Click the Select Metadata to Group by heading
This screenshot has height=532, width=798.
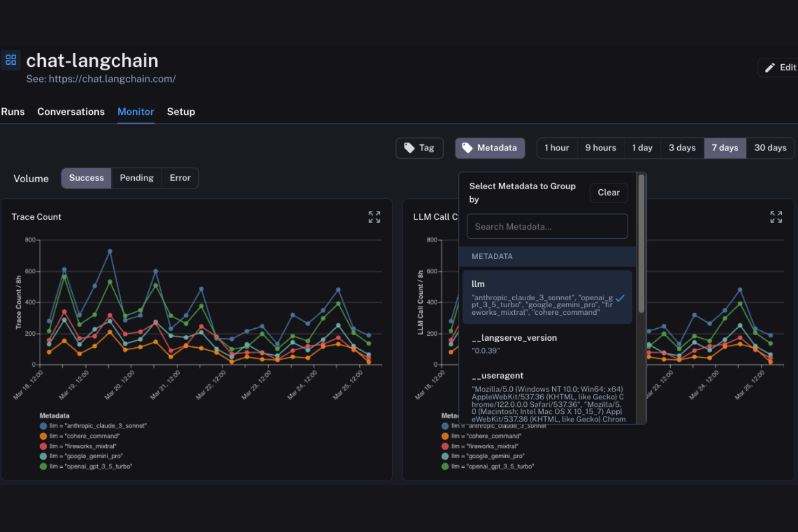(522, 192)
